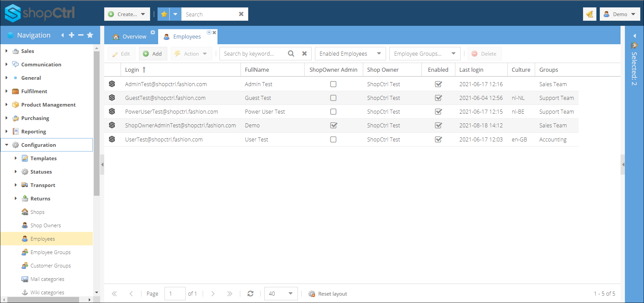Click the Search by keyword input field

click(x=254, y=54)
